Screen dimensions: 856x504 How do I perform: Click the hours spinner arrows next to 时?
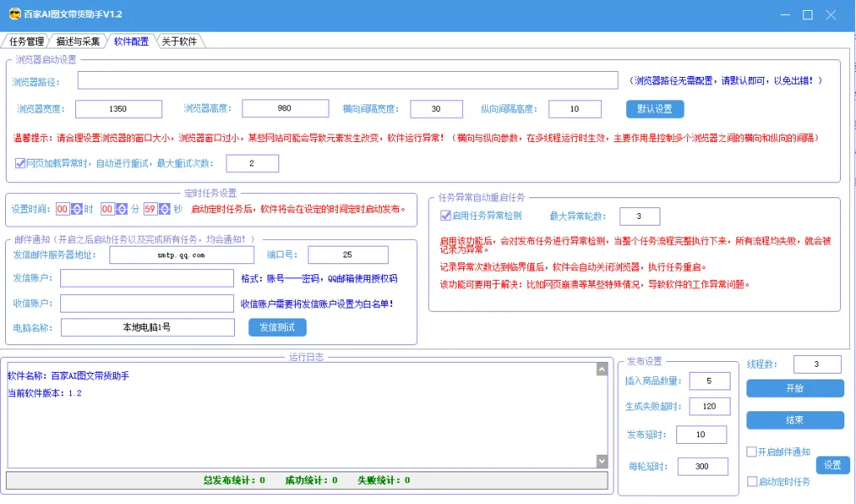pos(76,209)
